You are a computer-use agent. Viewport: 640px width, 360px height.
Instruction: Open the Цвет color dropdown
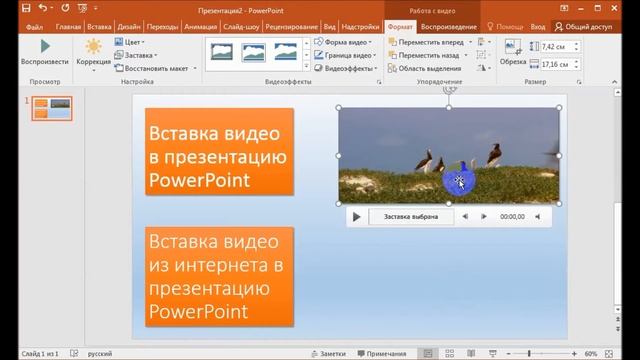[x=129, y=42]
